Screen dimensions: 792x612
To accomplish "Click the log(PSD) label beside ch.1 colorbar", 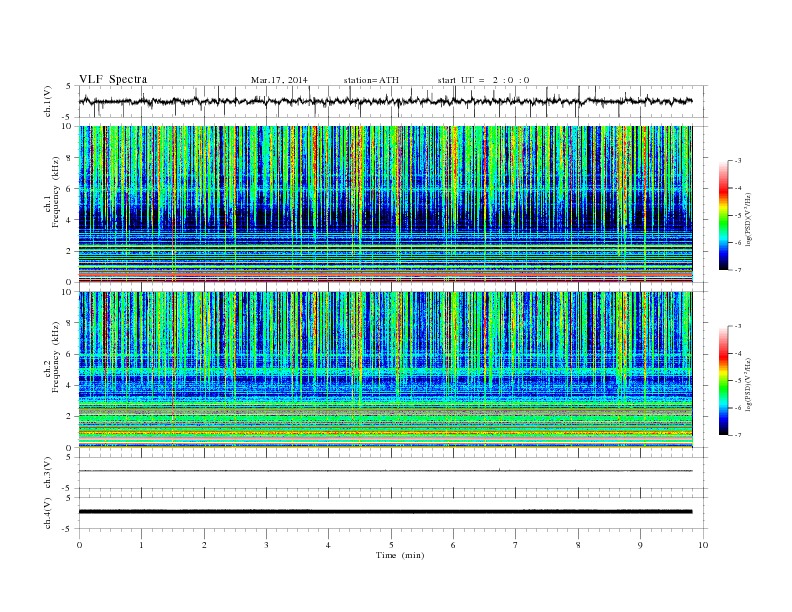I will 748,219.
